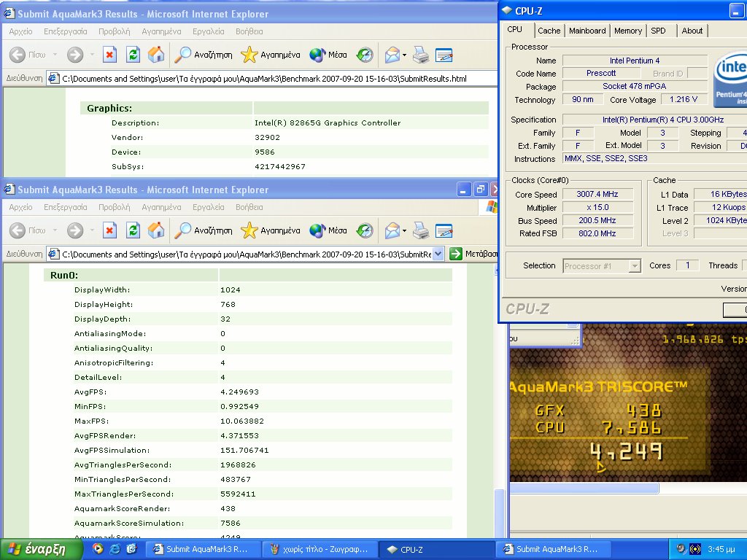The height and width of the screenshot is (560, 747).
Task: Click Αναζήτηση search in the upper IE toolbar
Action: coord(203,55)
